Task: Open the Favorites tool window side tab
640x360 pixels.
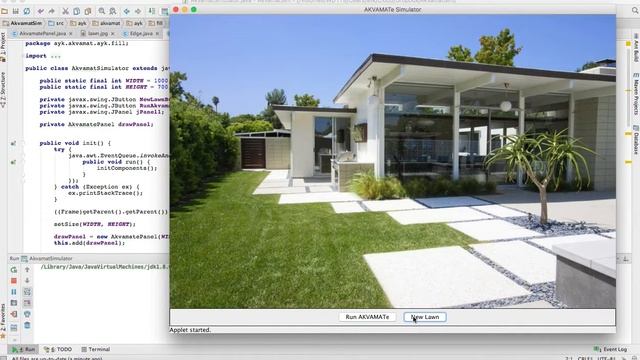Action: (x=3, y=320)
